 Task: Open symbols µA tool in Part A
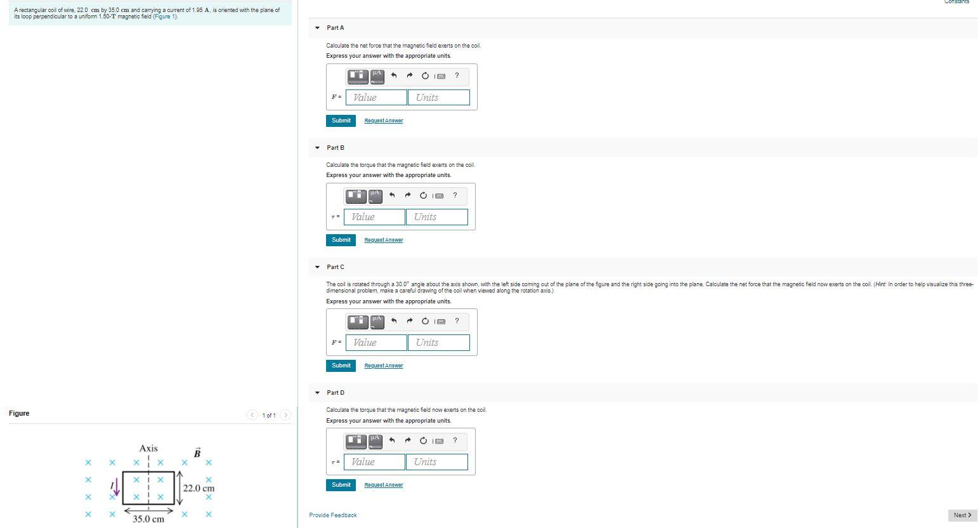coord(377,76)
